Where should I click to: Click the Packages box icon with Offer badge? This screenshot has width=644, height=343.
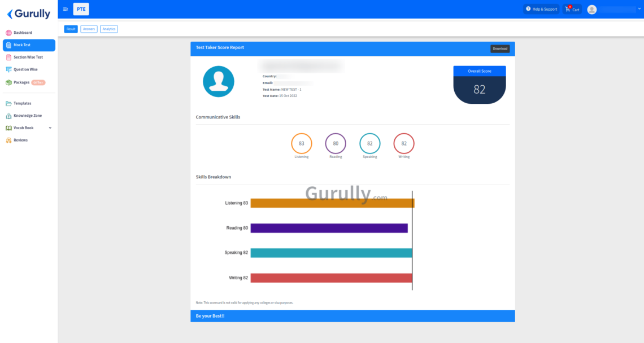(8, 82)
